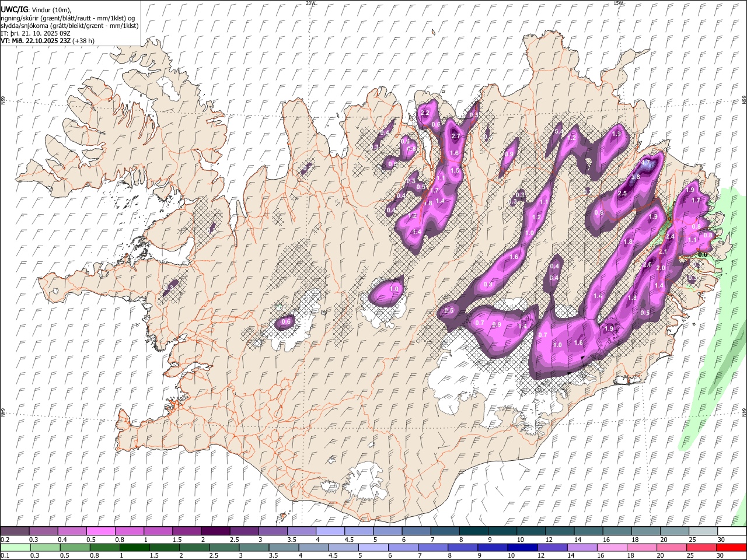Viewport: 747px width, 560px height.
Task: Click the 'UWC/IG' title text
Action: pyautogui.click(x=14, y=9)
